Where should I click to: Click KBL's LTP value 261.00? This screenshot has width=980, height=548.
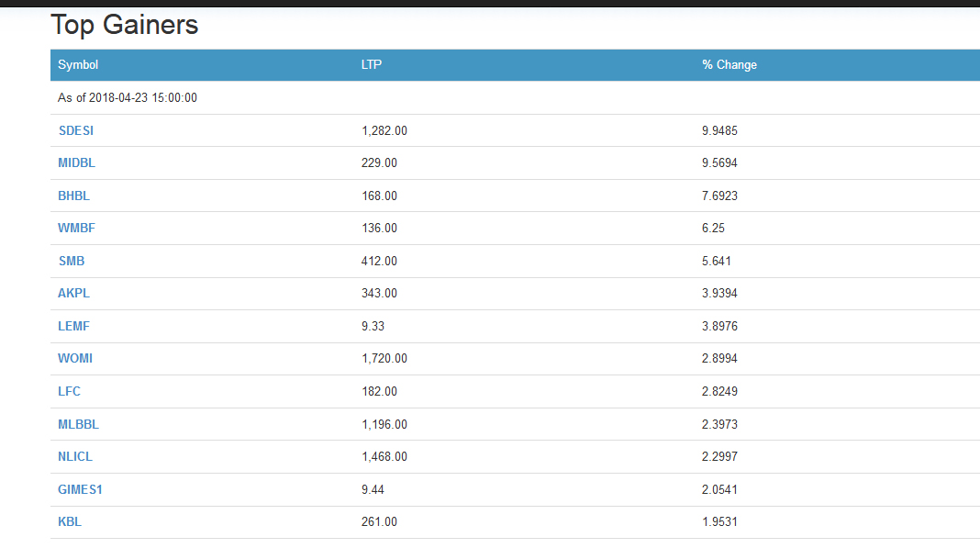(379, 521)
